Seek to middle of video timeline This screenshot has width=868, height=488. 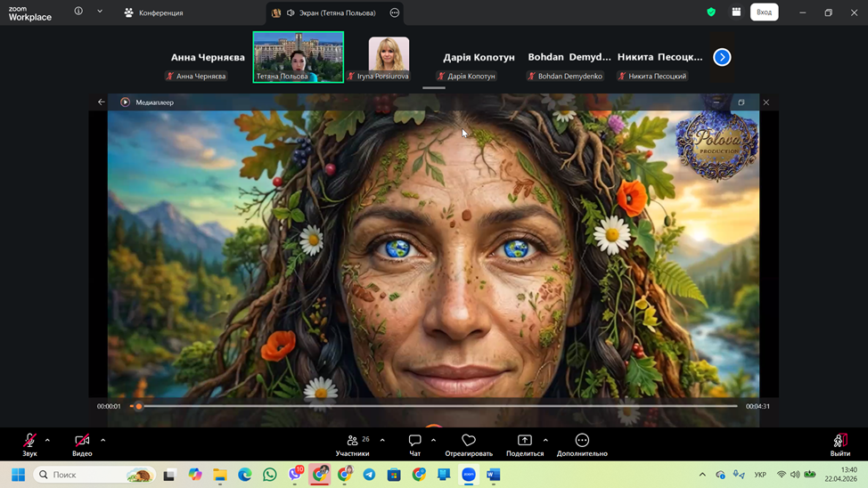point(435,406)
